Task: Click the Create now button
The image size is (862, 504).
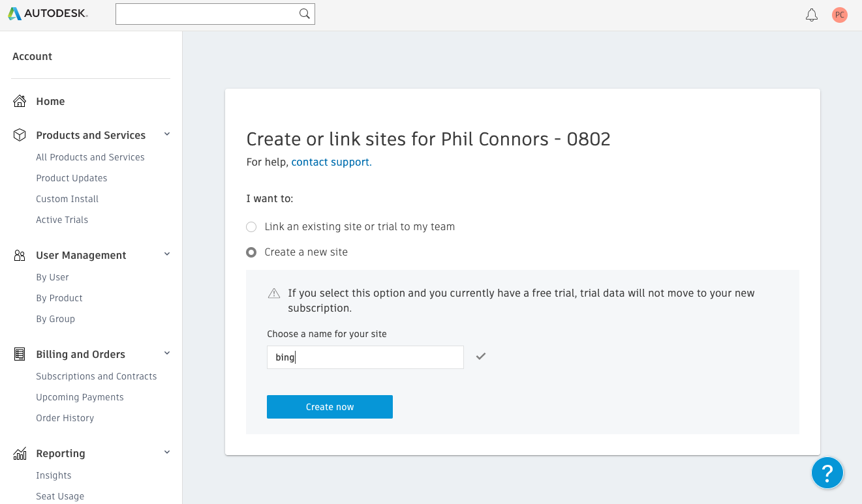Action: (330, 406)
